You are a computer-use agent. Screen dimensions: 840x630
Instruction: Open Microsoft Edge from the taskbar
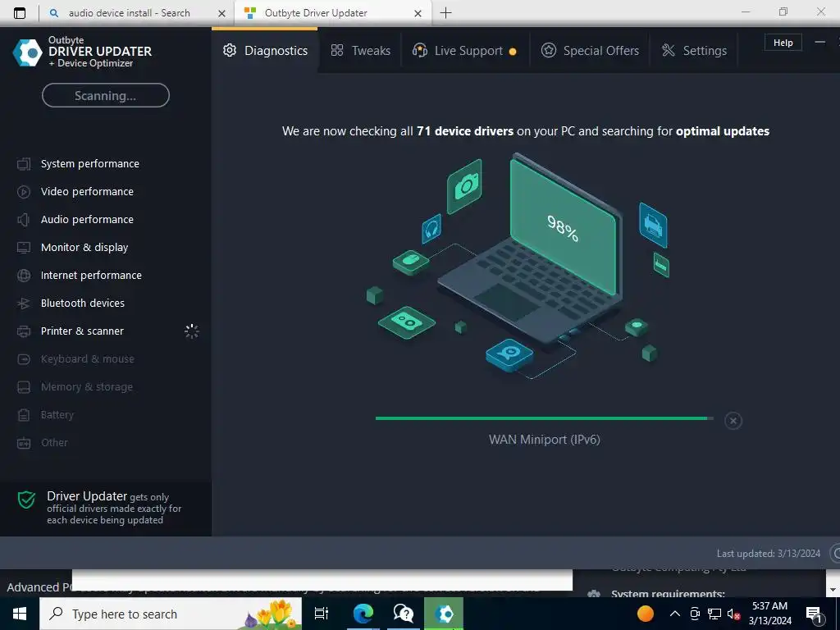coord(363,614)
